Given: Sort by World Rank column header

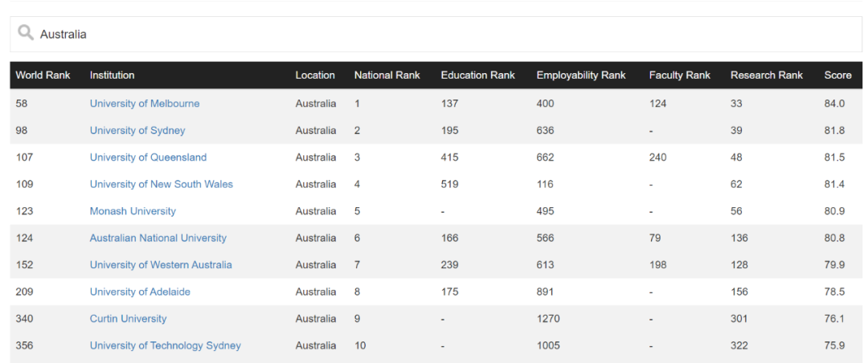Looking at the screenshot, I should pyautogui.click(x=43, y=75).
